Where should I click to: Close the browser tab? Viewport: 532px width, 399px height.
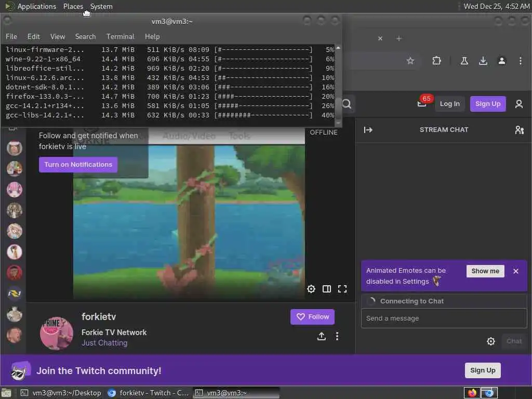pos(380,38)
